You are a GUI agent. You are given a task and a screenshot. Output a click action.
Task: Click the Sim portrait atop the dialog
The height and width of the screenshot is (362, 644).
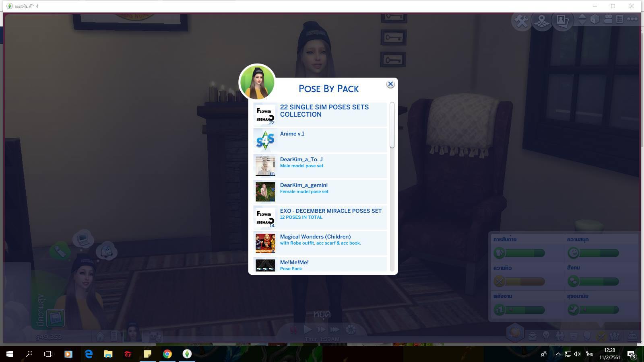[x=257, y=82]
